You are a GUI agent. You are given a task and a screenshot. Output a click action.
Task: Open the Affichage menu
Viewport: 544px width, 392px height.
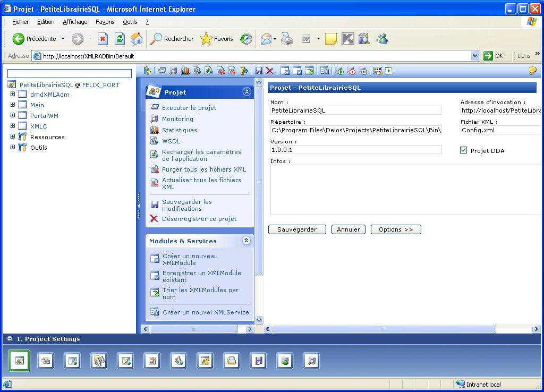75,22
